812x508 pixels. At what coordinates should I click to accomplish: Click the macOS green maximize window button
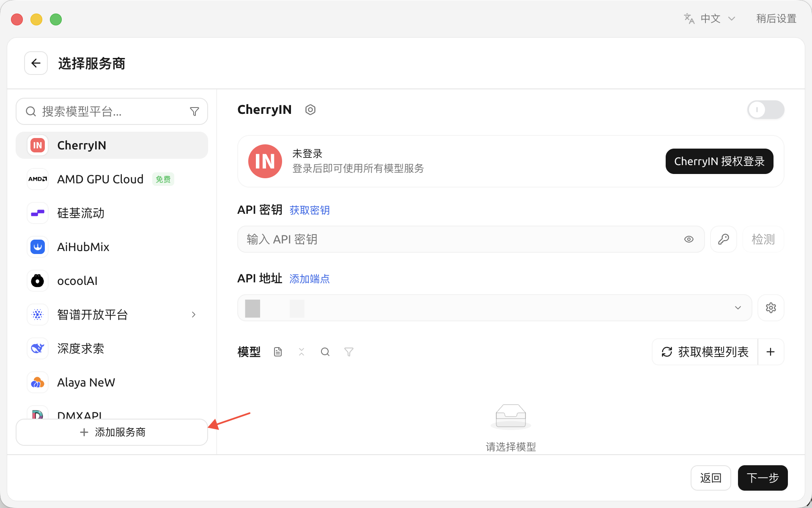pos(56,19)
